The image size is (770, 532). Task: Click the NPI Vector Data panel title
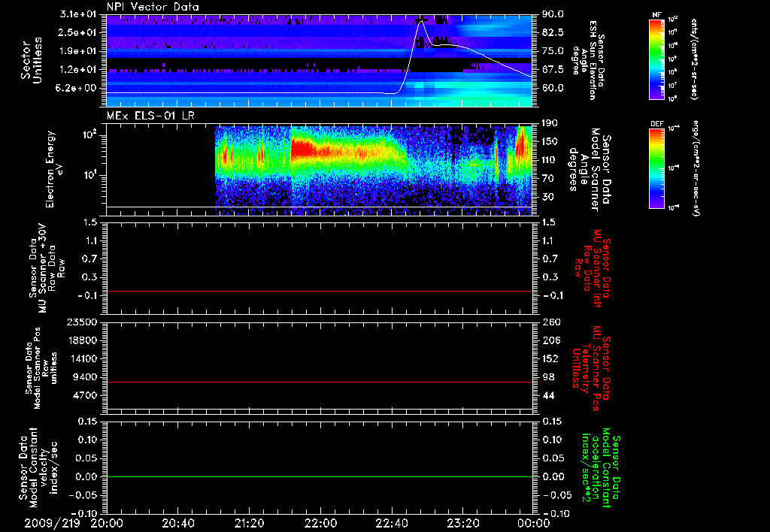[x=153, y=7]
